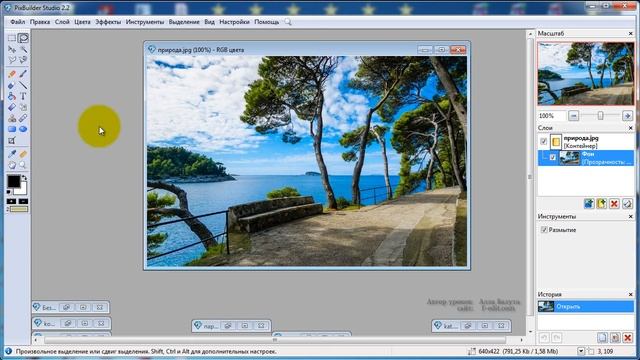The height and width of the screenshot is (360, 640).
Task: Select the Фон layer row
Action: tap(586, 158)
